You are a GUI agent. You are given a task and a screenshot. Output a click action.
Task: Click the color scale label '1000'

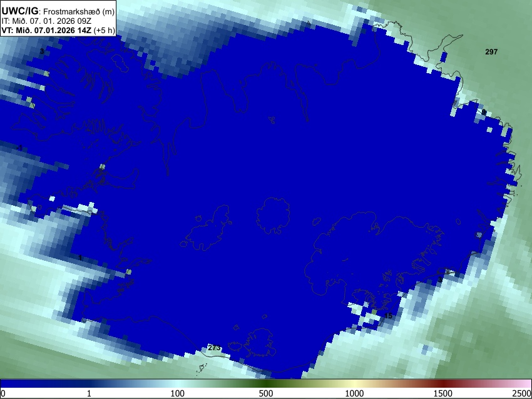[354, 393]
